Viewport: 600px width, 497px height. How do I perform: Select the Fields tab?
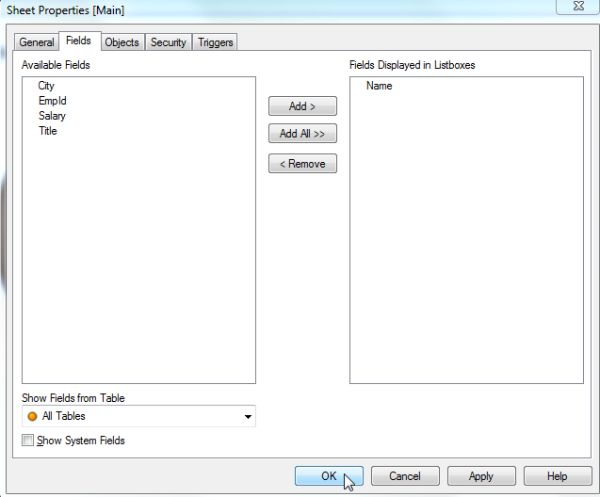tap(79, 41)
